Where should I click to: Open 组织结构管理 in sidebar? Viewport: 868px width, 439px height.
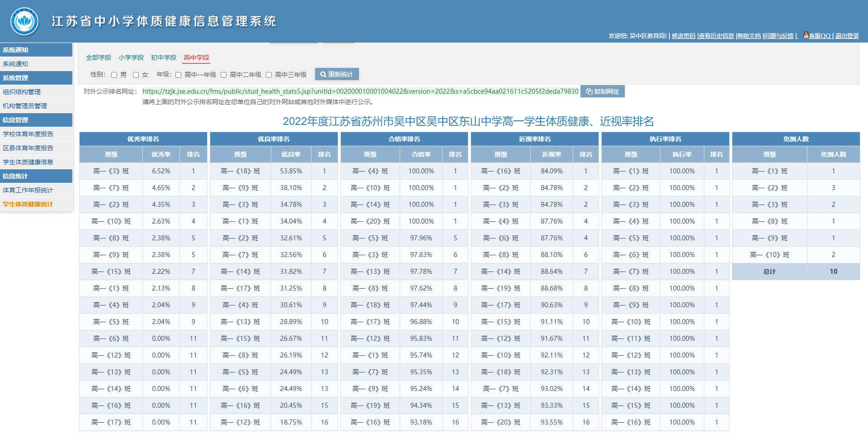36,92
